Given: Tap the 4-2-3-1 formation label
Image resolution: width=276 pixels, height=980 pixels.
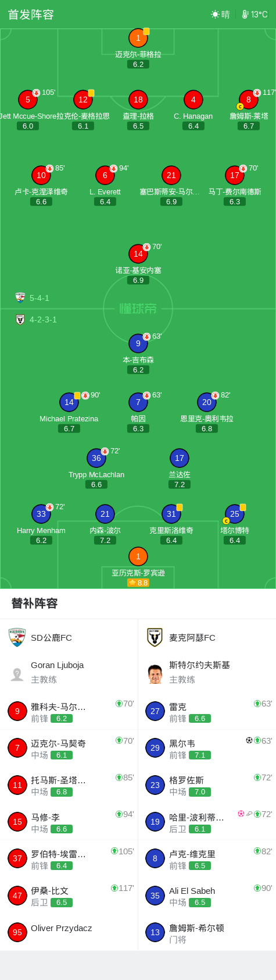Looking at the screenshot, I should 44,319.
